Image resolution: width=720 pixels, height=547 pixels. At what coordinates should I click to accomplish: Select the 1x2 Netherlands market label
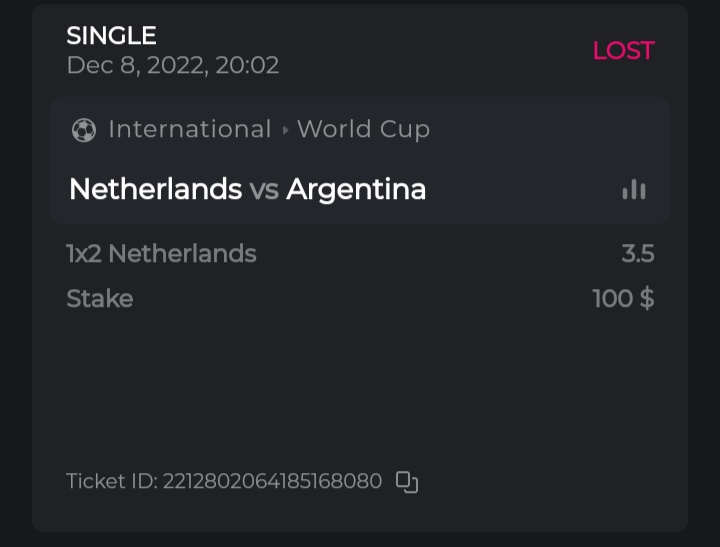pos(161,254)
